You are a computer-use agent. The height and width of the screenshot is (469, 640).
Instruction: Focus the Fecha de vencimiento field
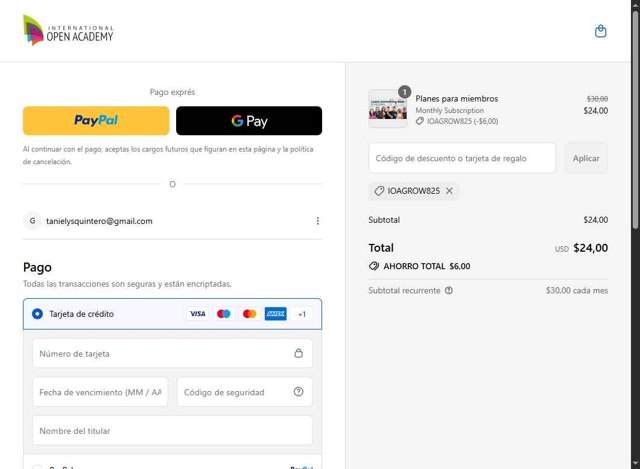[x=100, y=392]
